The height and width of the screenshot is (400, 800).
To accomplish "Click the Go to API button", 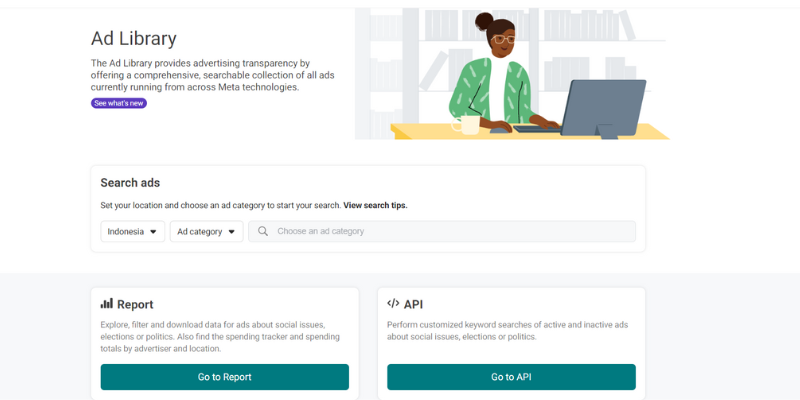I will point(511,377).
